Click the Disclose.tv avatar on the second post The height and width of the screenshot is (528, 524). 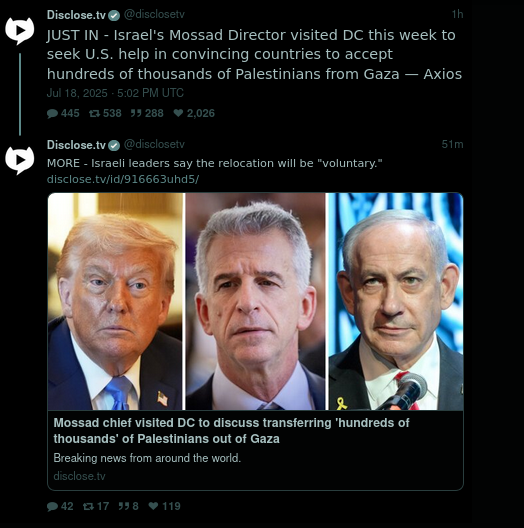[x=20, y=161]
